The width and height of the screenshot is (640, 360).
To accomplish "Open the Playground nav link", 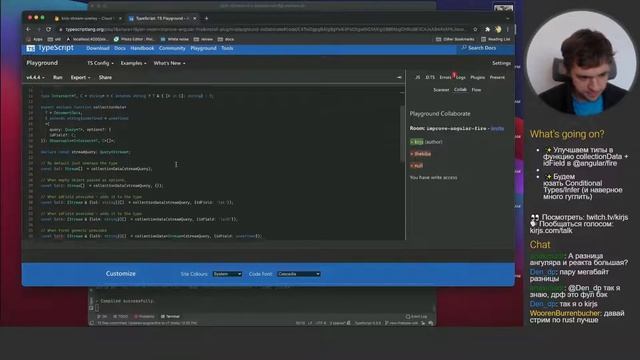I will (x=203, y=48).
